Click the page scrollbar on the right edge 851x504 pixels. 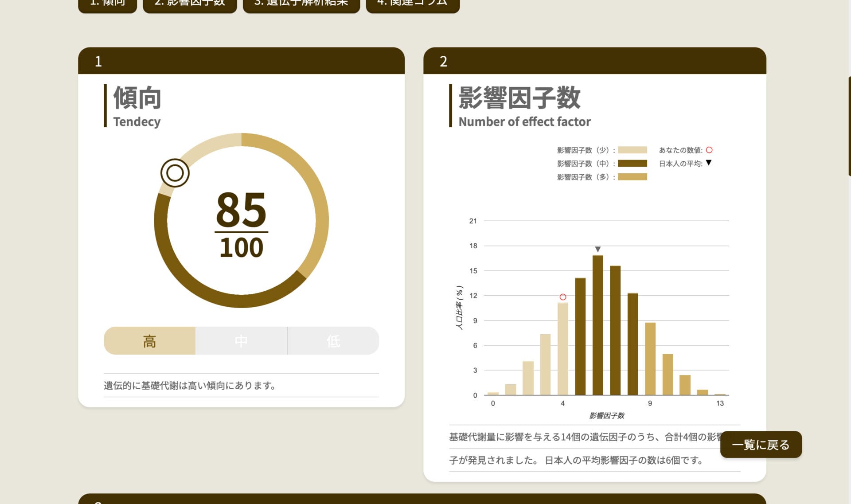(849, 126)
